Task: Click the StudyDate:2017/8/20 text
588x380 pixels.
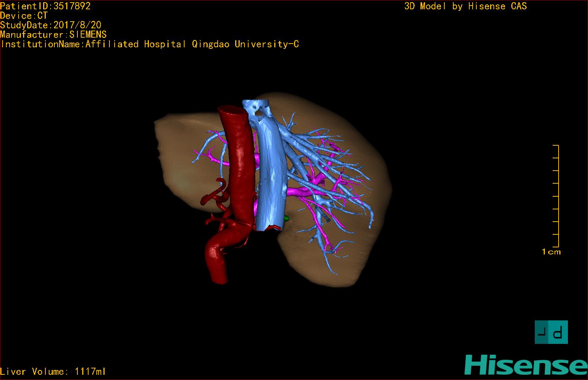Action: point(51,25)
